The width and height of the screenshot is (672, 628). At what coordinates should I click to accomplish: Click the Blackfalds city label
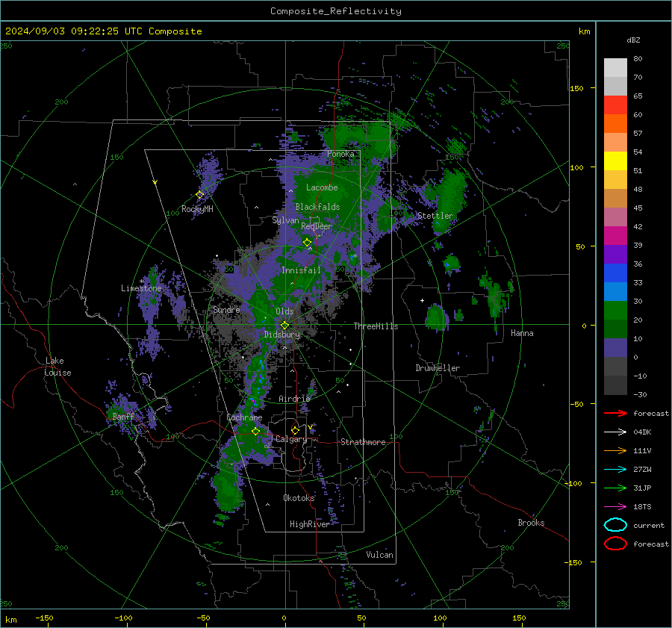click(317, 207)
